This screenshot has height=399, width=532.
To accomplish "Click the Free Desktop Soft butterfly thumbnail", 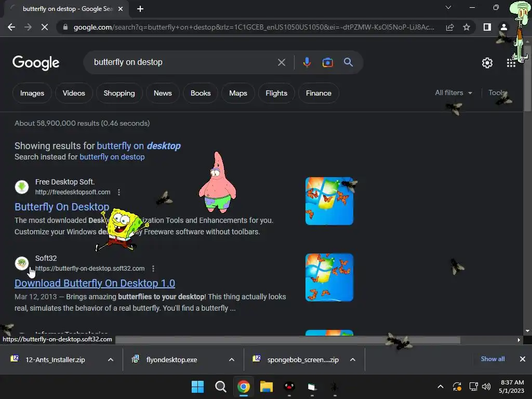I will (329, 201).
